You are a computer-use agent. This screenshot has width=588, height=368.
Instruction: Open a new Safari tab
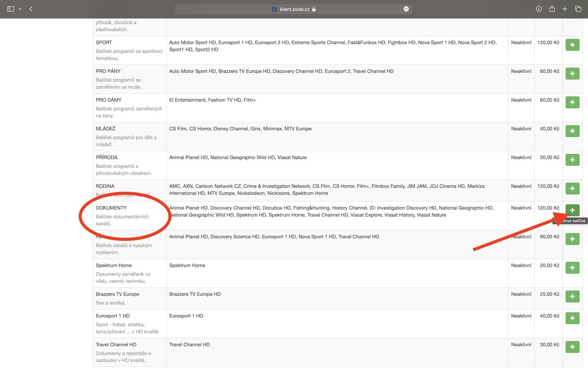click(565, 9)
